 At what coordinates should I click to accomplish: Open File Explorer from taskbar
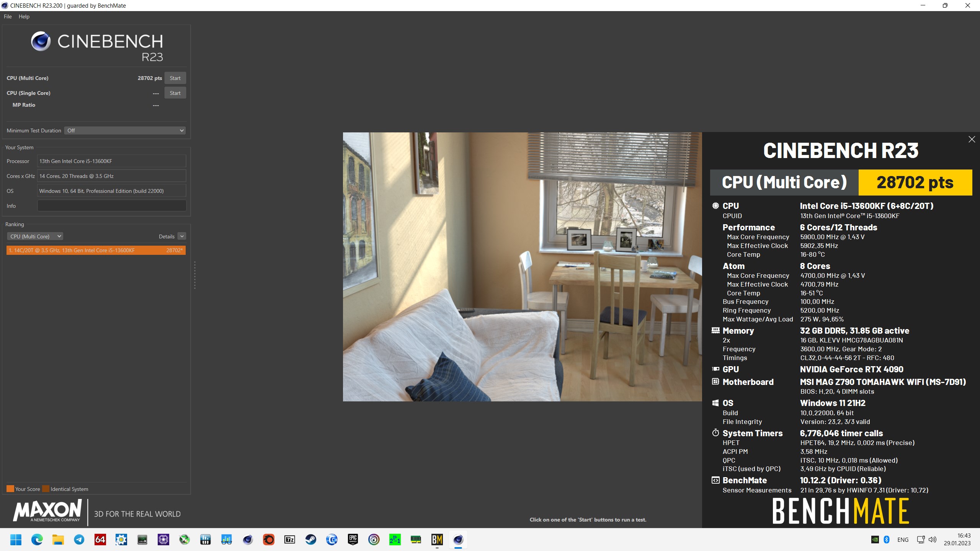[58, 540]
